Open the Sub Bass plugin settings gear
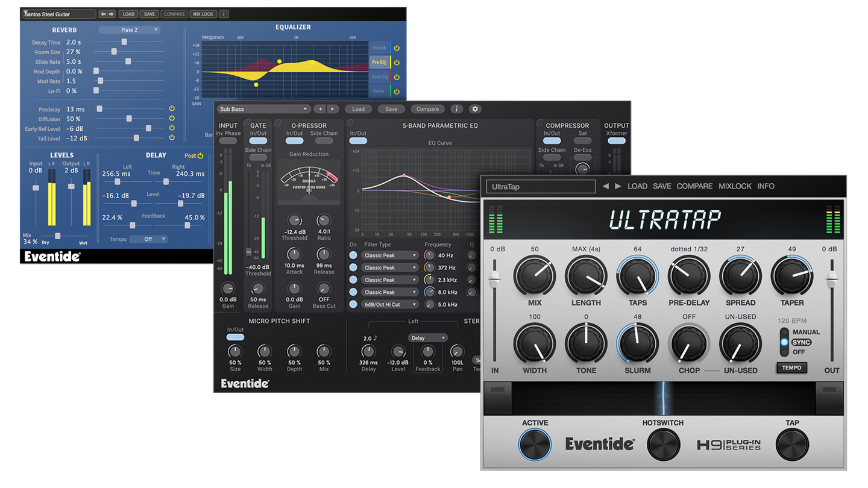The image size is (868, 488). click(475, 109)
